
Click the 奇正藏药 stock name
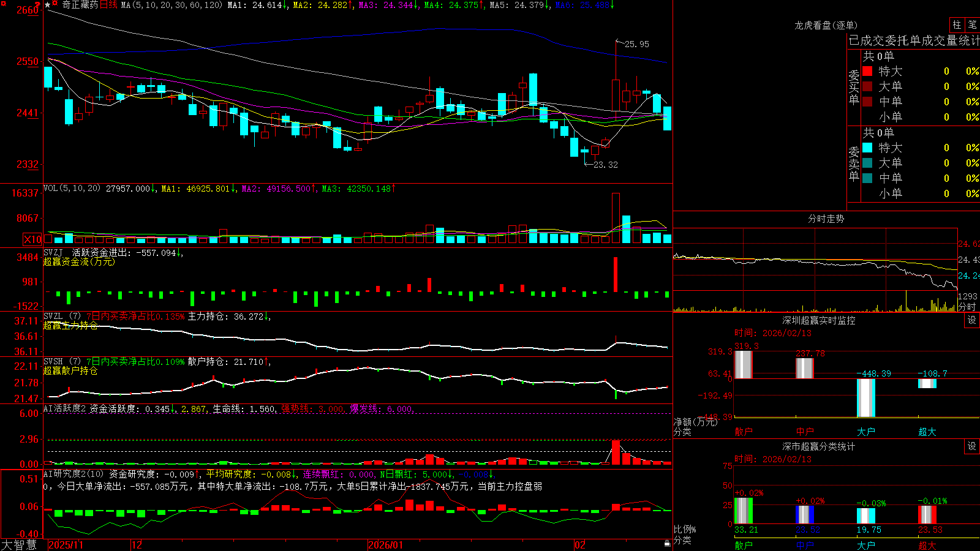[x=80, y=5]
